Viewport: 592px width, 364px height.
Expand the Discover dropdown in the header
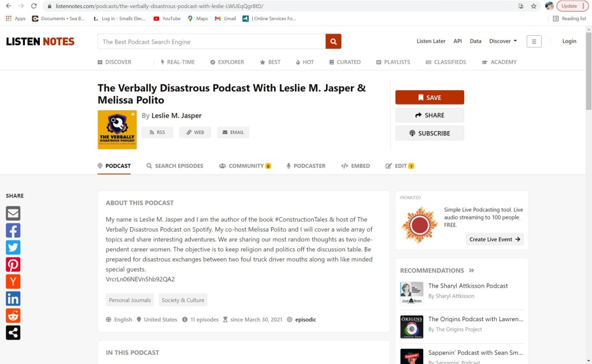pyautogui.click(x=503, y=42)
